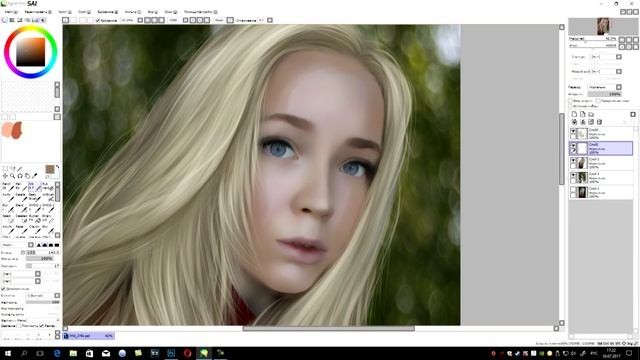Viewport: 640px width, 360px height.
Task: Select the hand pan tool
Action: (27, 176)
